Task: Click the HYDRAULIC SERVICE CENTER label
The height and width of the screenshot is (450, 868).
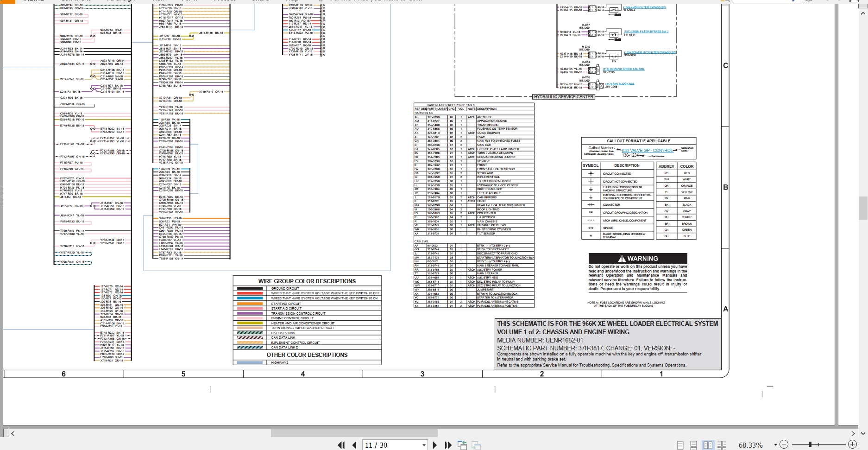Action: point(563,97)
